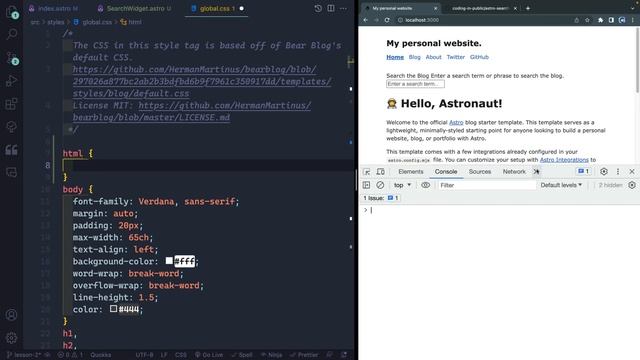Screen dimensions: 640x360
Task: Open the Network tab in DevTools
Action: click(514, 172)
